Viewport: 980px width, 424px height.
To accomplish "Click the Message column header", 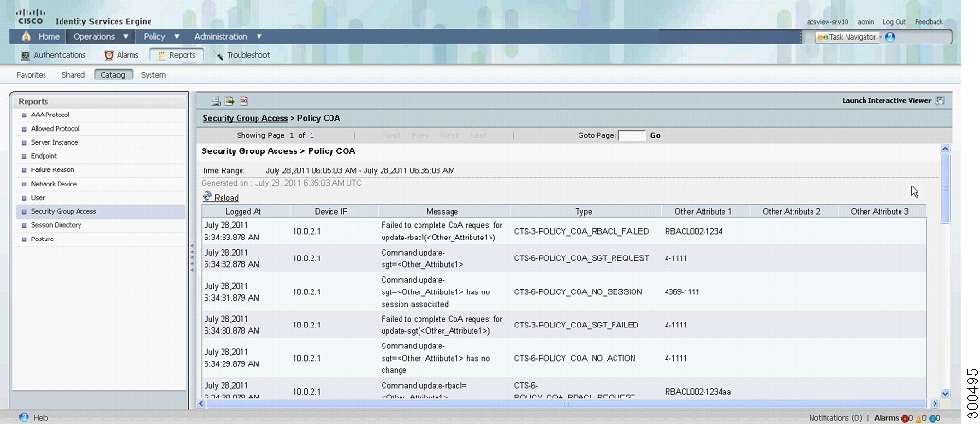I will [442, 212].
